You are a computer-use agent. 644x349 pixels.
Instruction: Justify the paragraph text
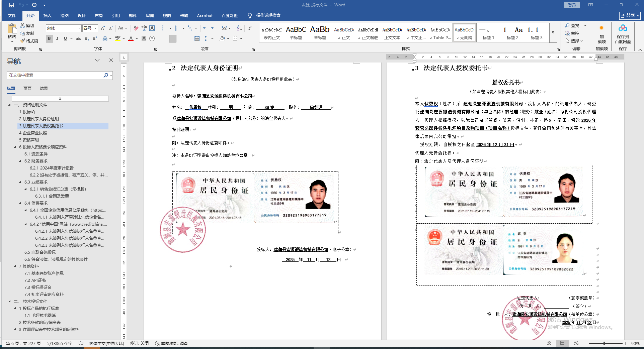189,38
